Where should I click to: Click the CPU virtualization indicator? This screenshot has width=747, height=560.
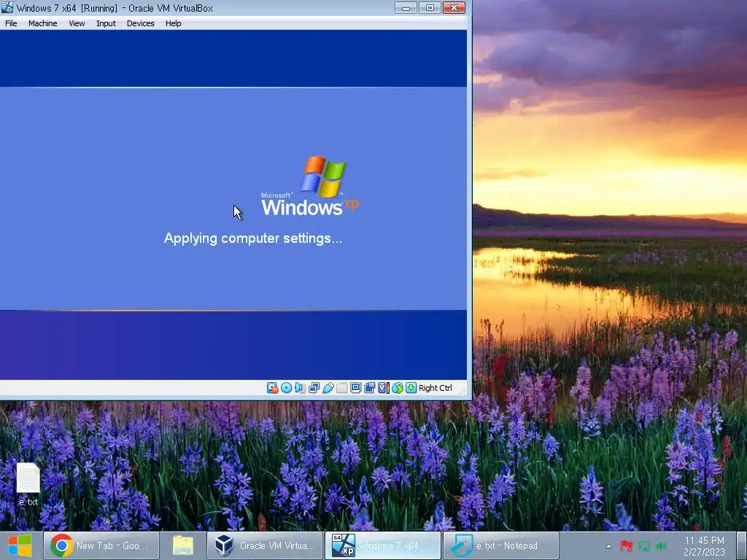(384, 388)
